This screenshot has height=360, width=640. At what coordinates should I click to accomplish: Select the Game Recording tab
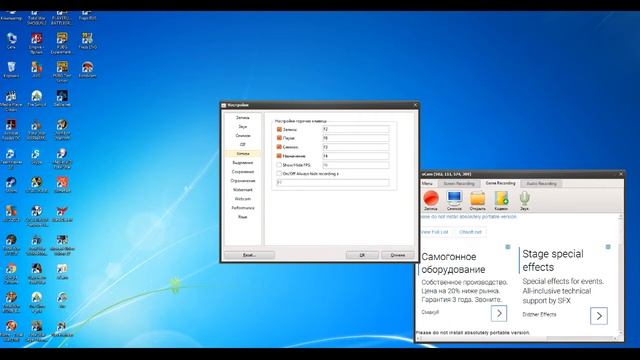[x=500, y=183]
